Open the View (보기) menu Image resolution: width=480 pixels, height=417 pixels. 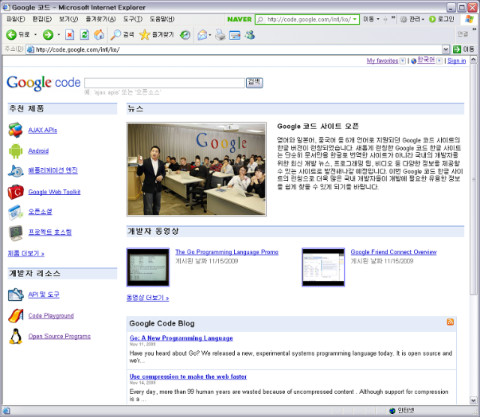coord(69,19)
